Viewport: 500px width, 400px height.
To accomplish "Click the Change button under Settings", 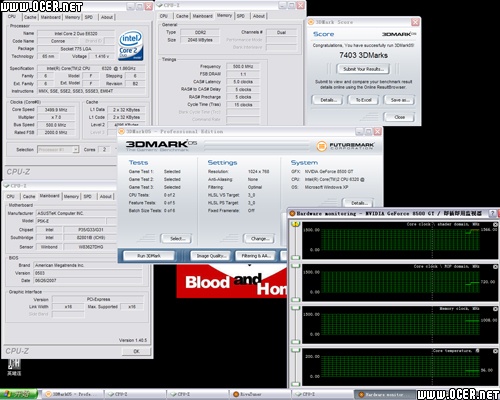I will click(260, 239).
